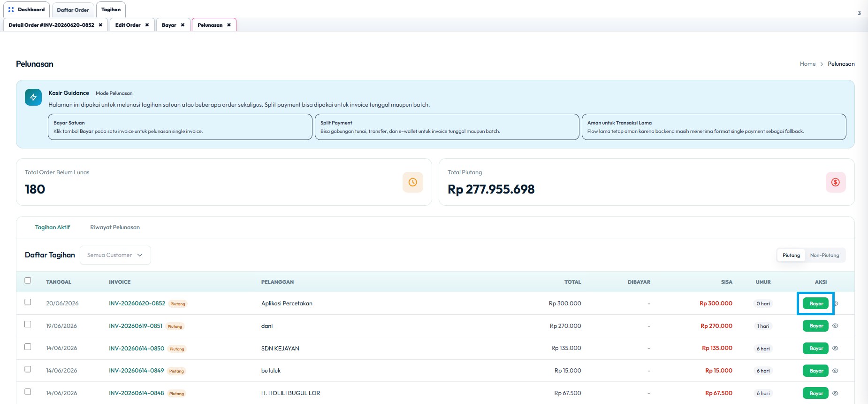Click the date 20/06/2026
This screenshot has height=404, width=868.
[x=62, y=303]
